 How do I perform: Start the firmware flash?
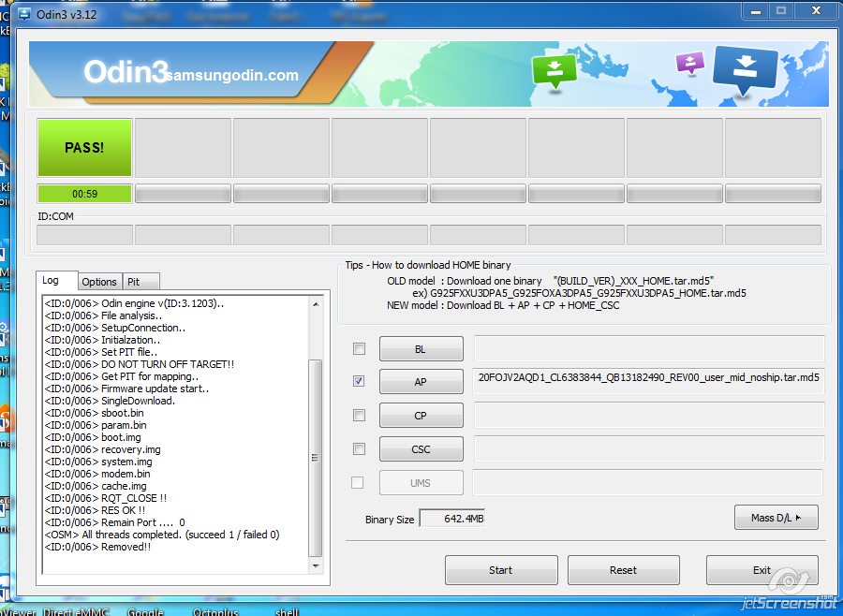[x=501, y=570]
